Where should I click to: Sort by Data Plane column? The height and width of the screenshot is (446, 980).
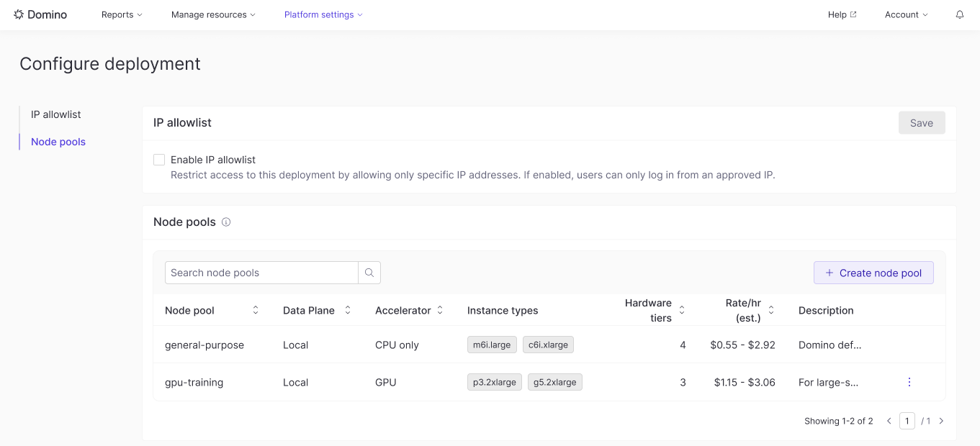pos(348,310)
